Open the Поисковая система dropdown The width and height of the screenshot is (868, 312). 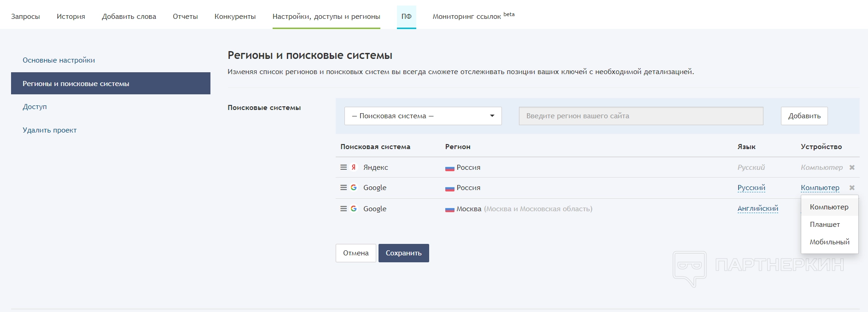coord(423,116)
